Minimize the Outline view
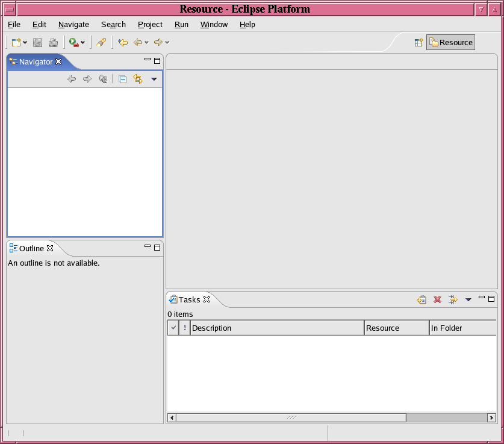The width and height of the screenshot is (504, 444). [x=148, y=246]
